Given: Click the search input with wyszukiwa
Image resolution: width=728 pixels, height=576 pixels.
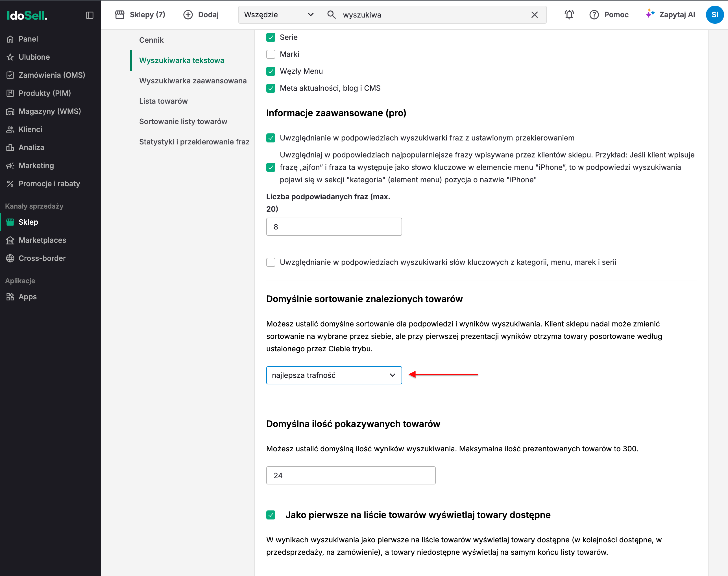Looking at the screenshot, I should (x=433, y=15).
